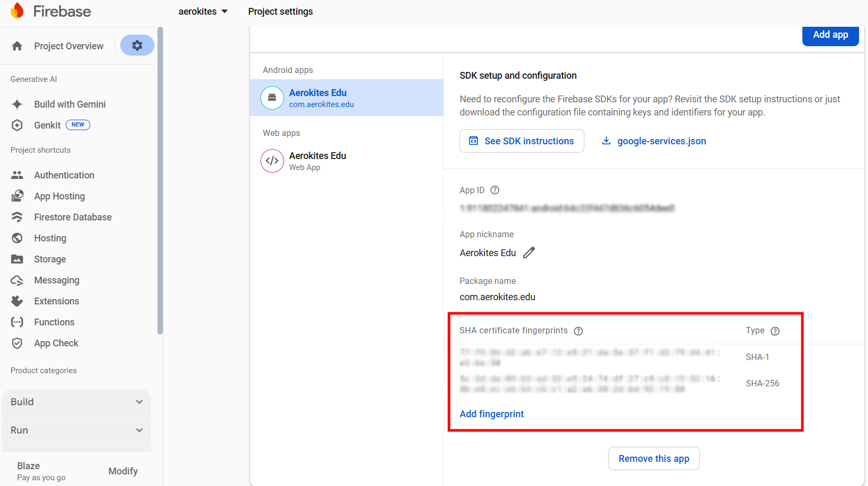Click the Firestore Database icon
868x486 pixels.
17,217
